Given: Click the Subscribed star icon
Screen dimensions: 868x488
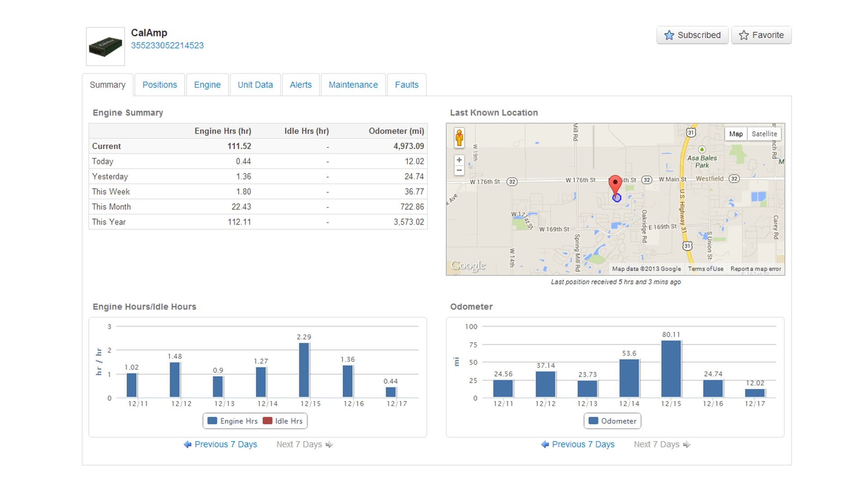Looking at the screenshot, I should click(669, 35).
